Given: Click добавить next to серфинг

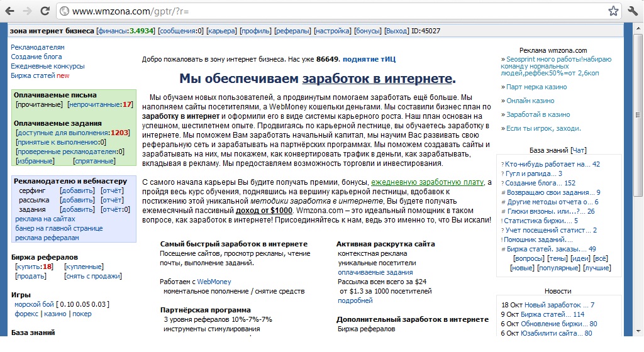Looking at the screenshot, I should pos(77,190).
